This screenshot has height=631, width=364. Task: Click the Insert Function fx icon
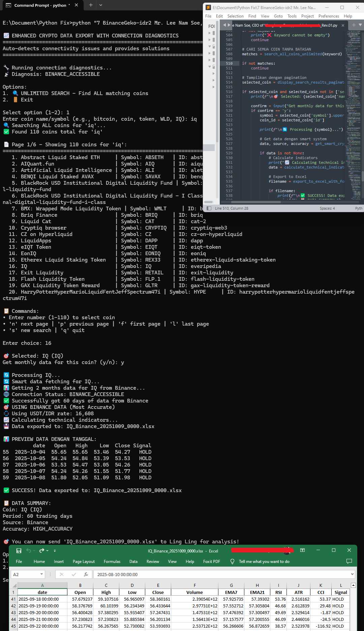pyautogui.click(x=86, y=574)
